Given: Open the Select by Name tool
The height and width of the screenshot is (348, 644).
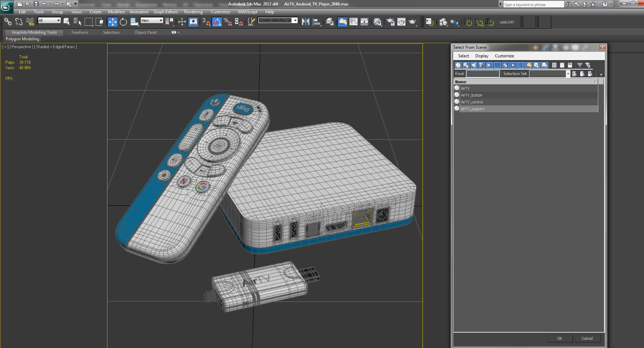Looking at the screenshot, I should point(77,21).
